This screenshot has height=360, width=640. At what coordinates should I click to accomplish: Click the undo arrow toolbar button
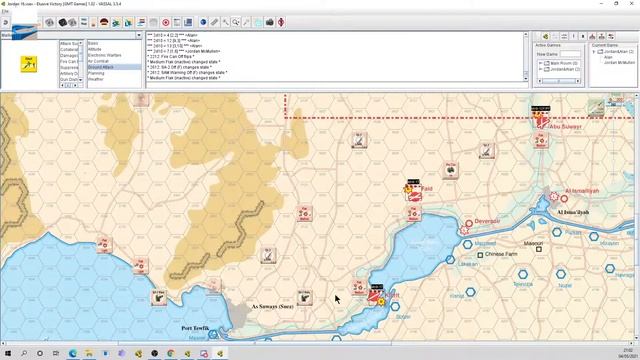6,22
